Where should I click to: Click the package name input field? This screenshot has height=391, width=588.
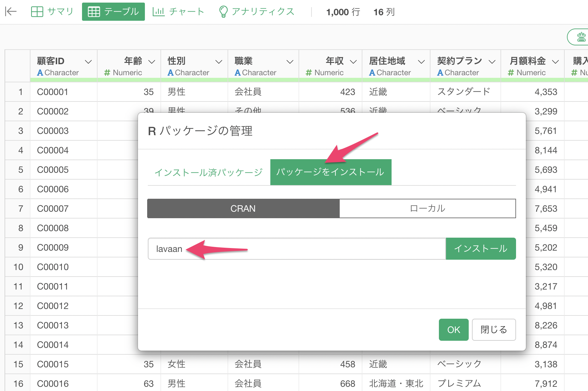[x=297, y=249]
